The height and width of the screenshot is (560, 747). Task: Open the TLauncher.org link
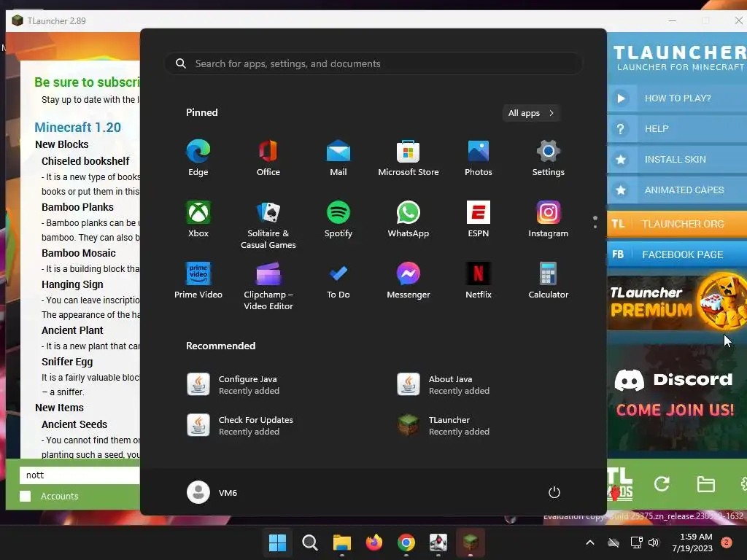677,224
